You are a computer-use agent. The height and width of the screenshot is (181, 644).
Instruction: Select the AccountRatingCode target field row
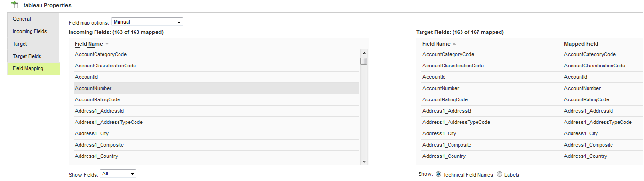point(532,99)
